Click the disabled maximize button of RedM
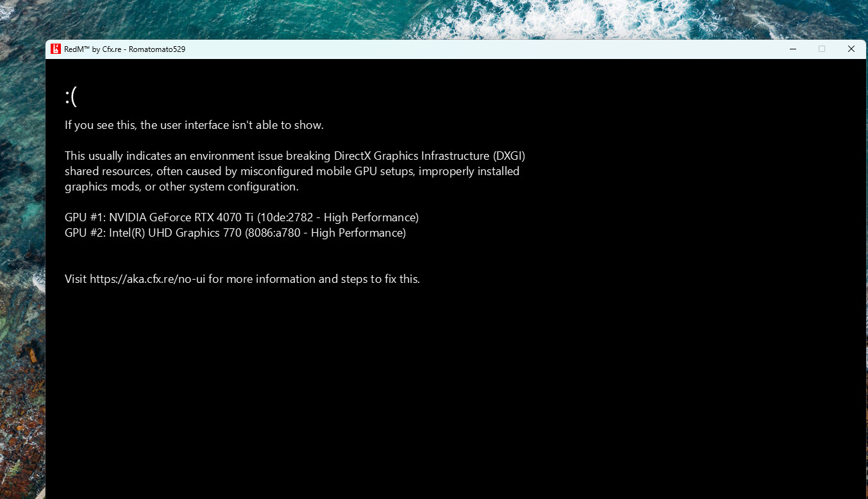 coord(822,49)
